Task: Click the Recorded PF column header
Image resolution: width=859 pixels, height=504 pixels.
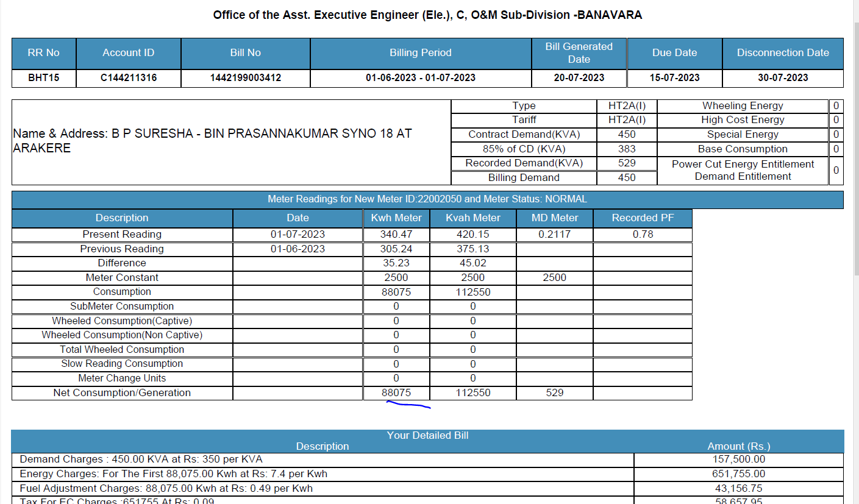Action: [643, 218]
